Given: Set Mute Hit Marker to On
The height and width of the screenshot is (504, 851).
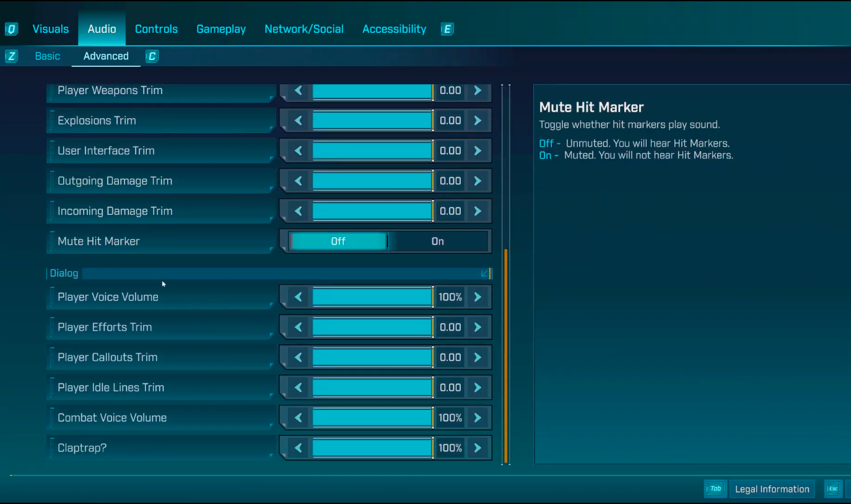Looking at the screenshot, I should [x=438, y=241].
